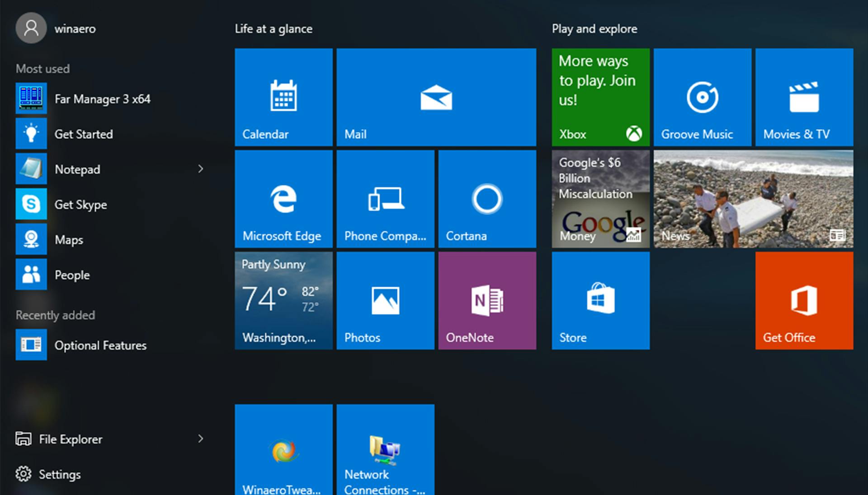Click the Get Office tile
The width and height of the screenshot is (868, 495).
pos(804,300)
